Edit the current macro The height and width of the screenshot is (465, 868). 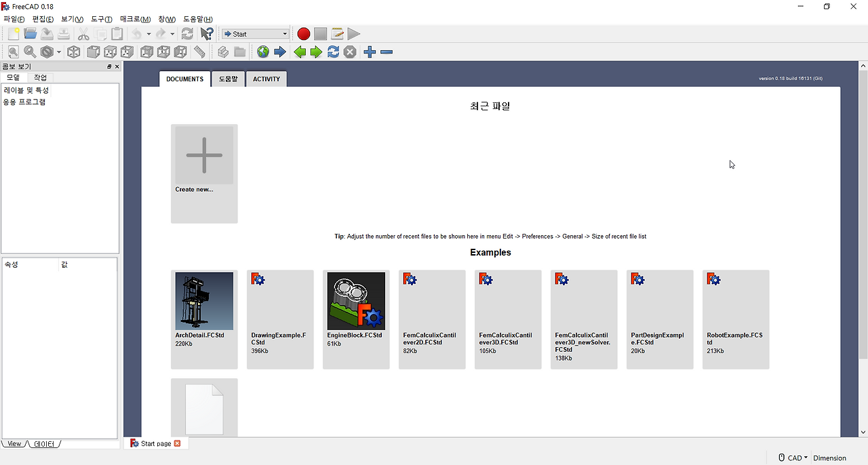(337, 33)
